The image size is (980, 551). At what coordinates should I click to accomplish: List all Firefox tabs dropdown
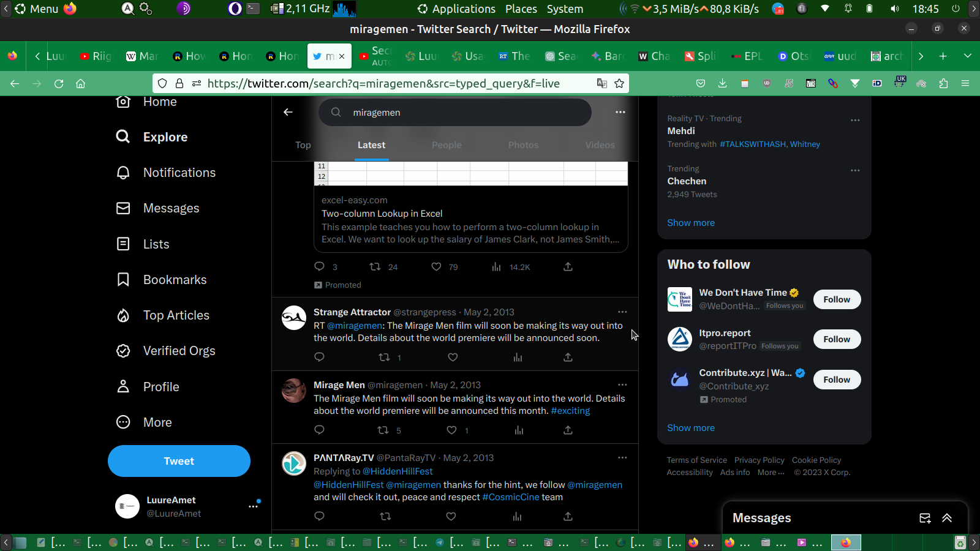click(x=967, y=56)
